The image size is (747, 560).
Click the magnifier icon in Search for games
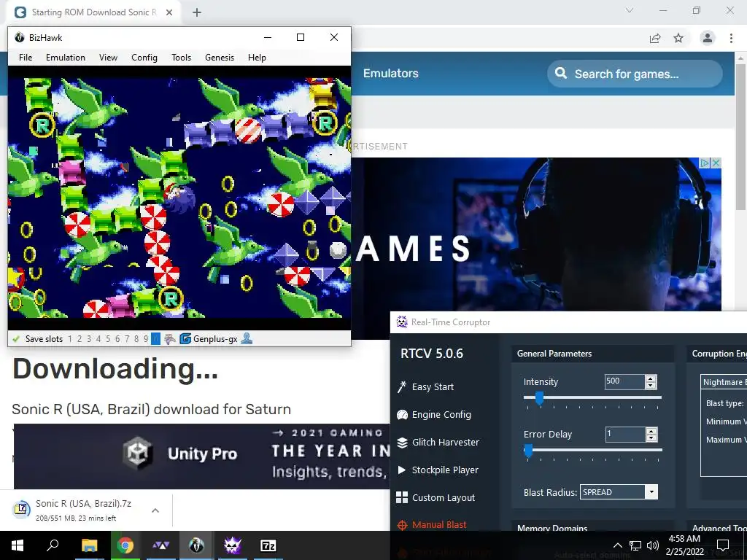point(561,74)
